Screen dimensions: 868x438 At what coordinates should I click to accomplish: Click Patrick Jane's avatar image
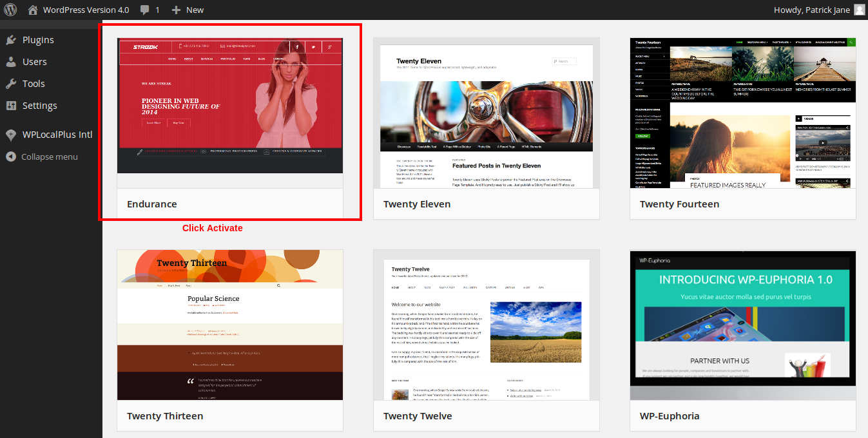[x=859, y=10]
